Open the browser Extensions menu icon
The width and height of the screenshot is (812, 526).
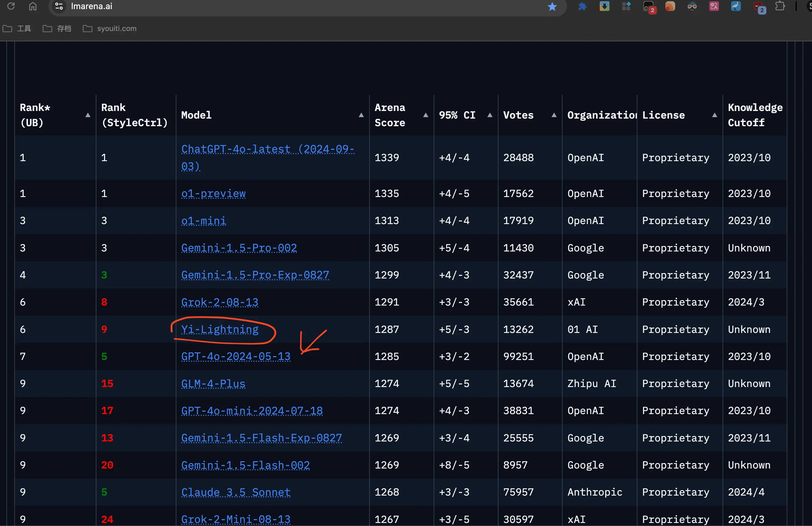click(x=780, y=6)
